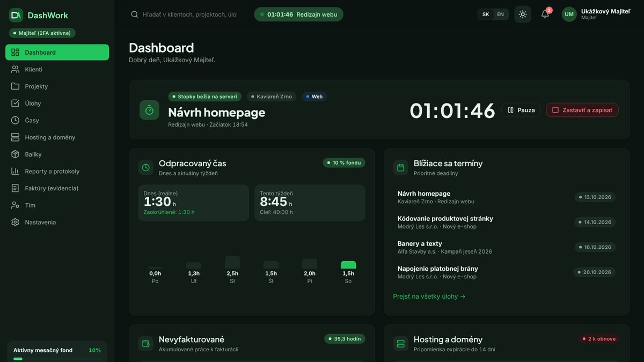Click the Nastavenia gear icon
Viewport: 644px width, 362px height.
pos(15,222)
